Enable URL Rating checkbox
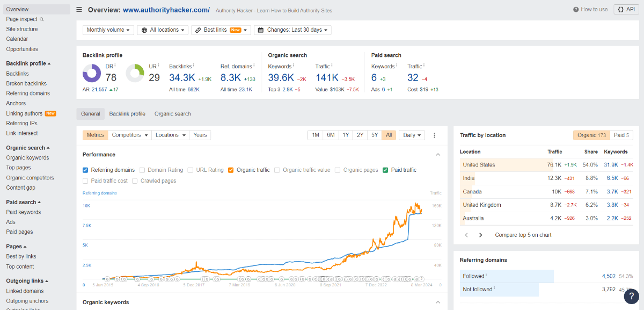 pos(191,170)
